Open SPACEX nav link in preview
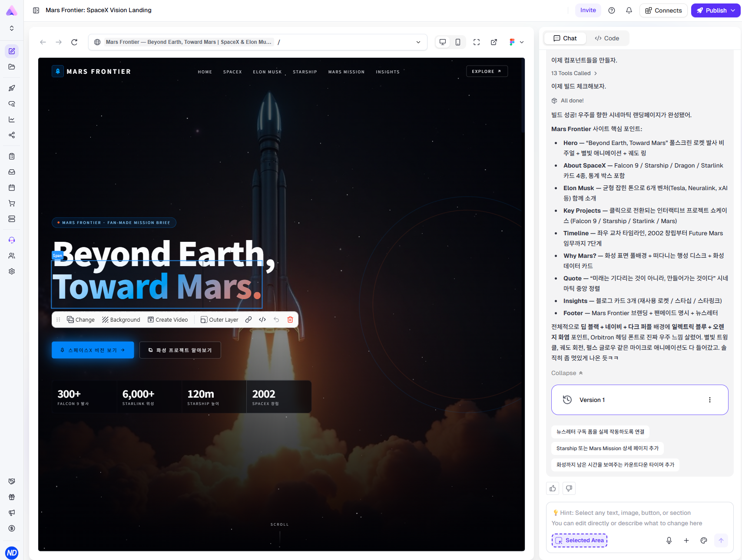 click(232, 72)
